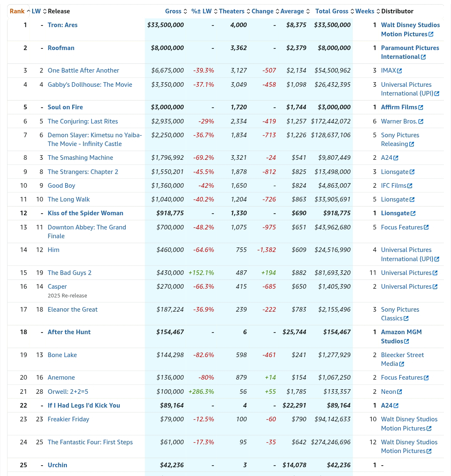The image size is (451, 476).
Task: Open external link icon next to IFC Films
Action: pos(410,186)
